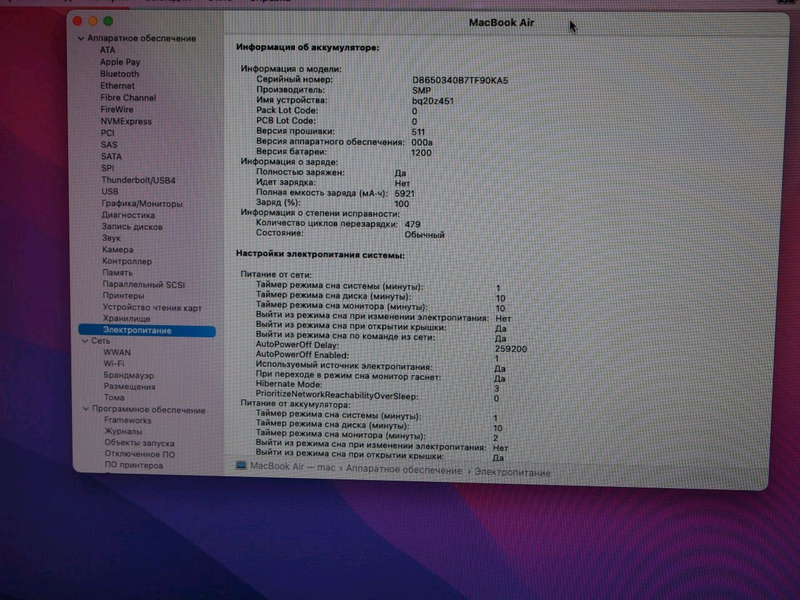Screen dimensions: 800x600
Task: Click Версия прошивки value 511
Action: click(x=418, y=132)
